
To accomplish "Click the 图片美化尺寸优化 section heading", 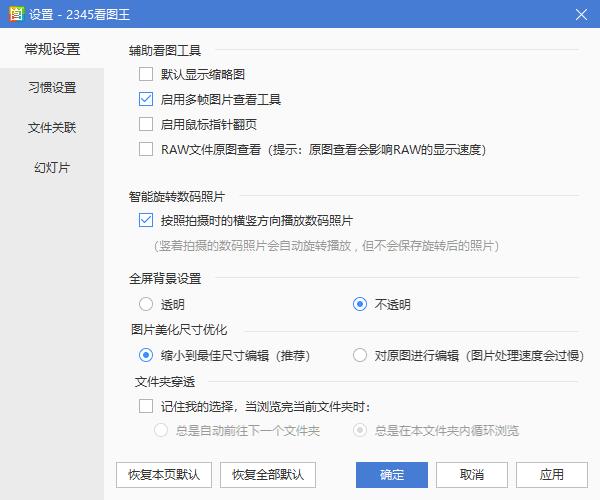I will [179, 329].
